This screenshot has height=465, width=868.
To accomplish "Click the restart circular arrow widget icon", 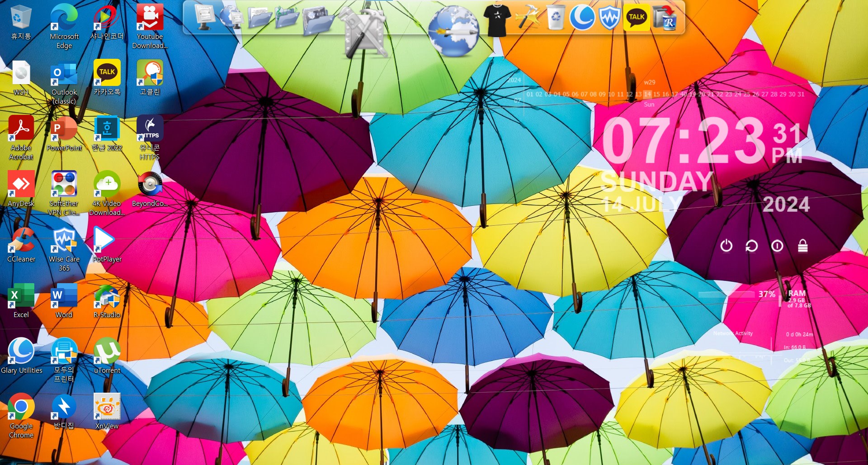I will 751,246.
